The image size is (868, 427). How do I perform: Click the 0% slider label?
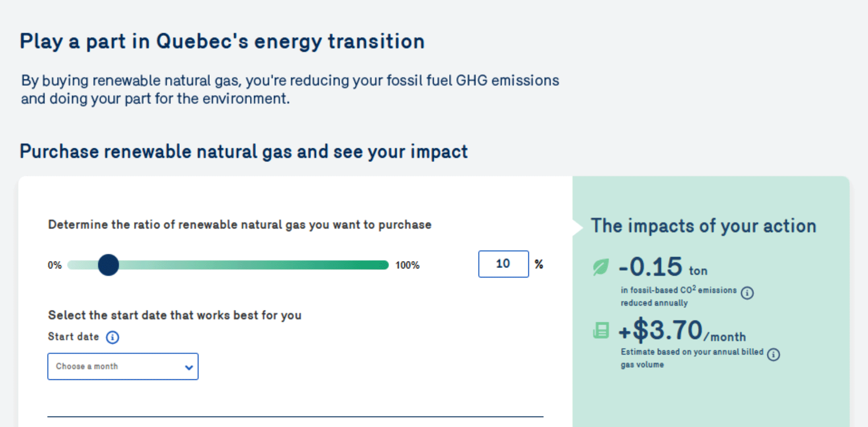pyautogui.click(x=55, y=265)
